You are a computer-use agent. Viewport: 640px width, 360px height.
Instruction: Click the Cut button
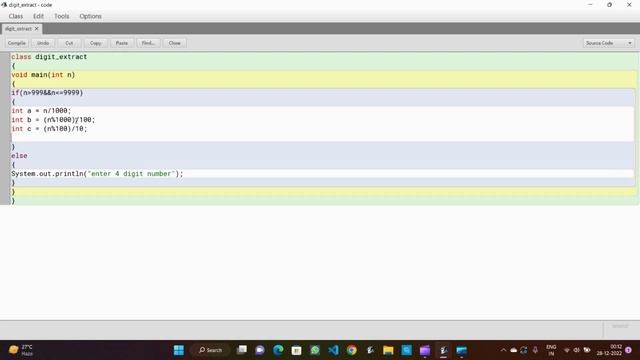pyautogui.click(x=69, y=43)
